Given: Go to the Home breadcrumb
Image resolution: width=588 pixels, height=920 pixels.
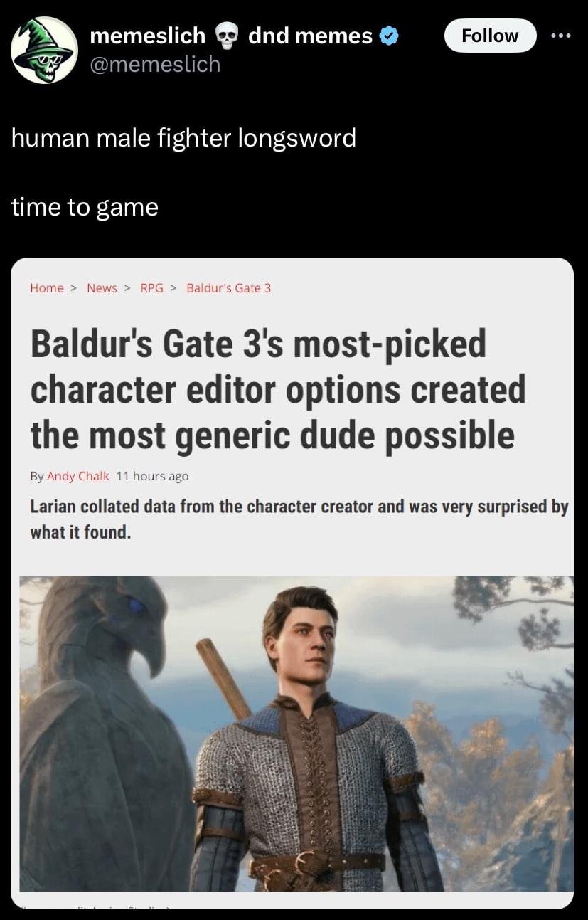Looking at the screenshot, I should [x=47, y=288].
